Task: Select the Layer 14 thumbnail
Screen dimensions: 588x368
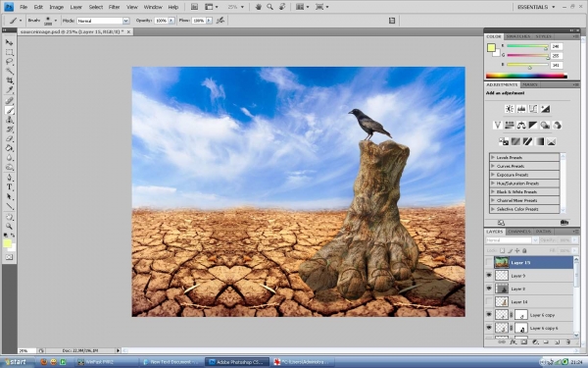Action: pos(502,301)
